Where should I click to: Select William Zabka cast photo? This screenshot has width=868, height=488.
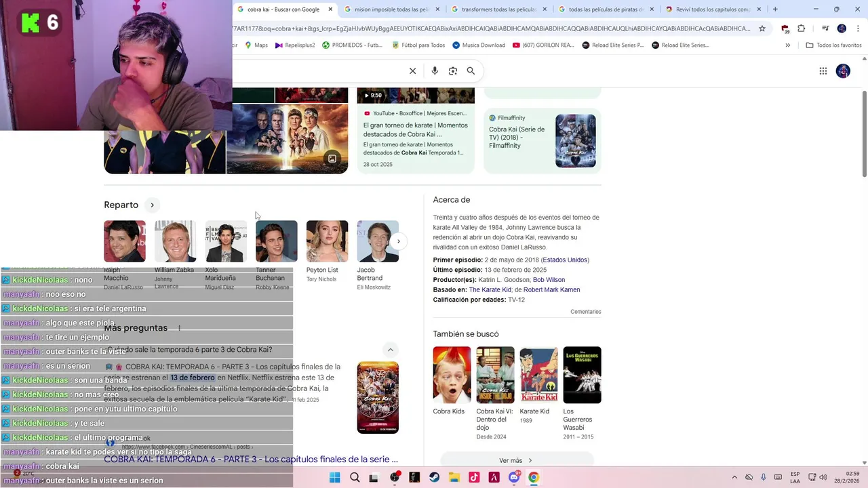175,241
